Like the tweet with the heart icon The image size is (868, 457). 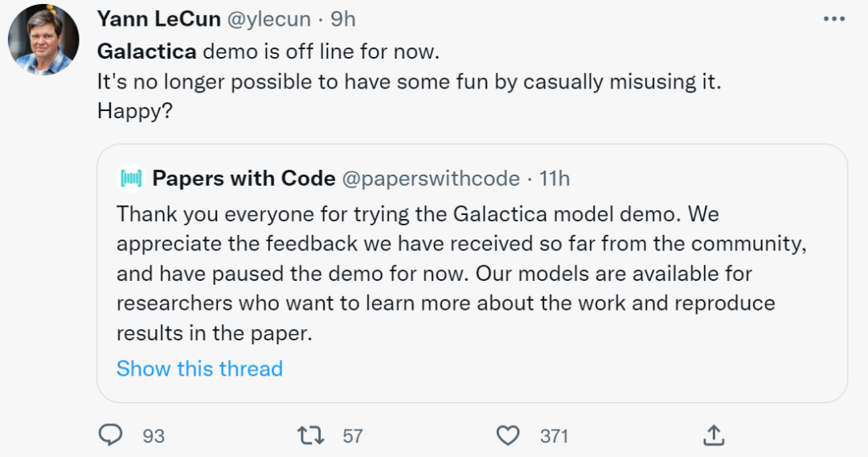(x=507, y=435)
